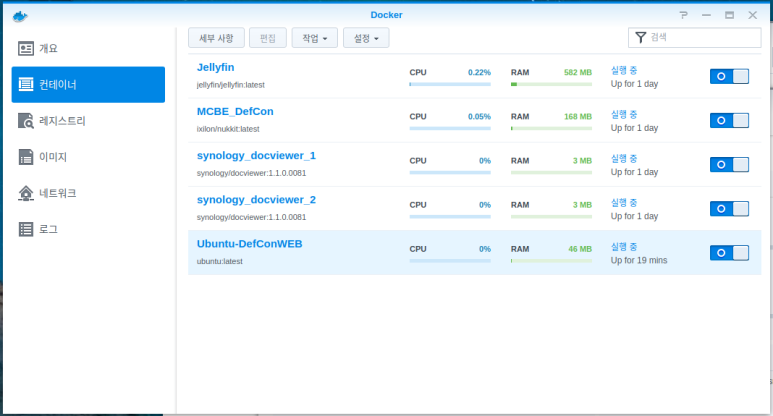Click the 로그 log list icon
Image resolution: width=773 pixels, height=416 pixels.
pos(26,229)
